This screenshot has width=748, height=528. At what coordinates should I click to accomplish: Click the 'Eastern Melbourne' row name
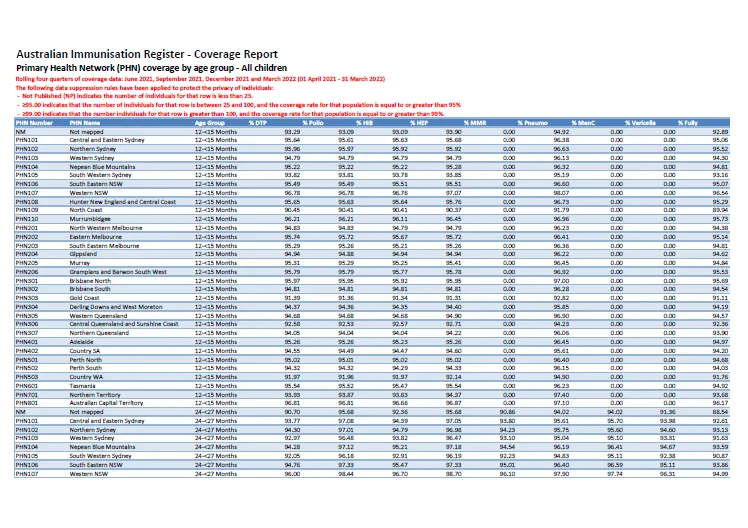point(95,237)
